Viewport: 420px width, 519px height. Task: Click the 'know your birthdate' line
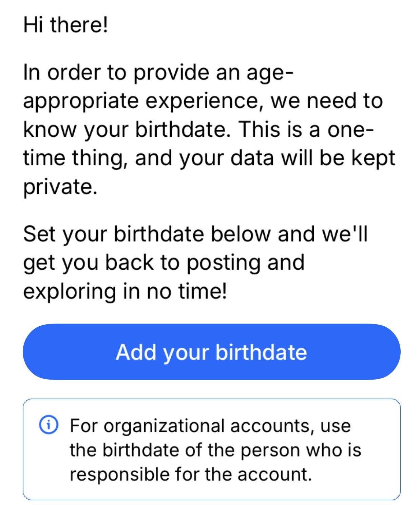126,130
